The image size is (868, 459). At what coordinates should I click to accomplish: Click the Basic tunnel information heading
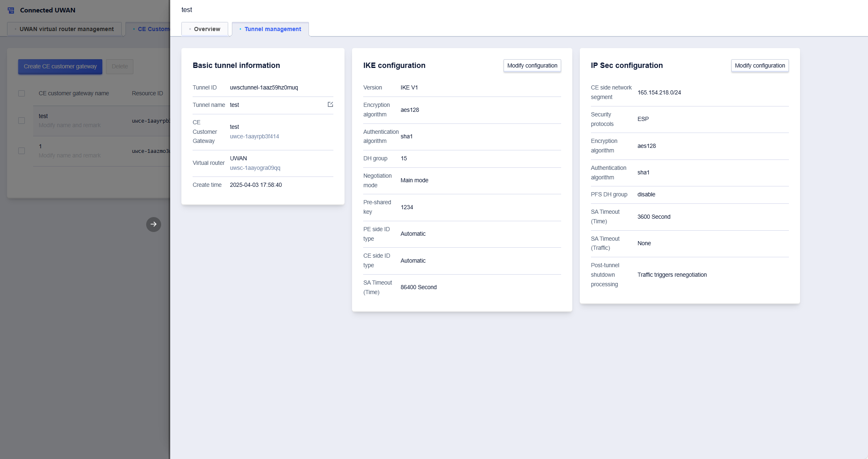click(x=236, y=65)
